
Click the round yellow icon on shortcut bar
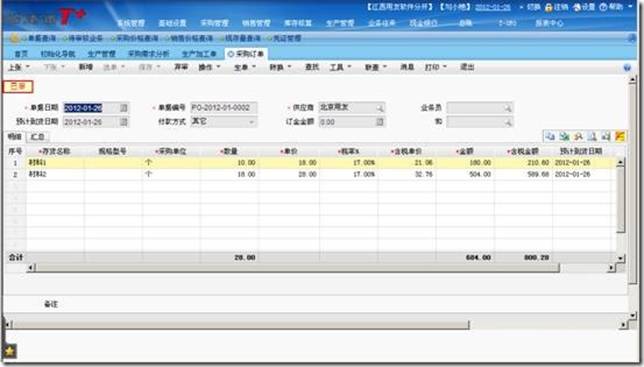pos(14,39)
